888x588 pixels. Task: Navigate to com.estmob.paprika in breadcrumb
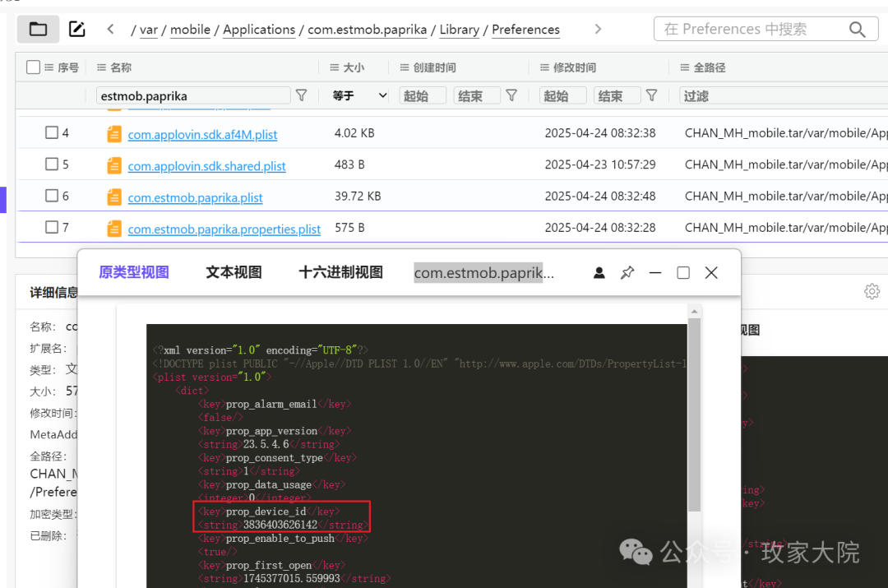[367, 30]
